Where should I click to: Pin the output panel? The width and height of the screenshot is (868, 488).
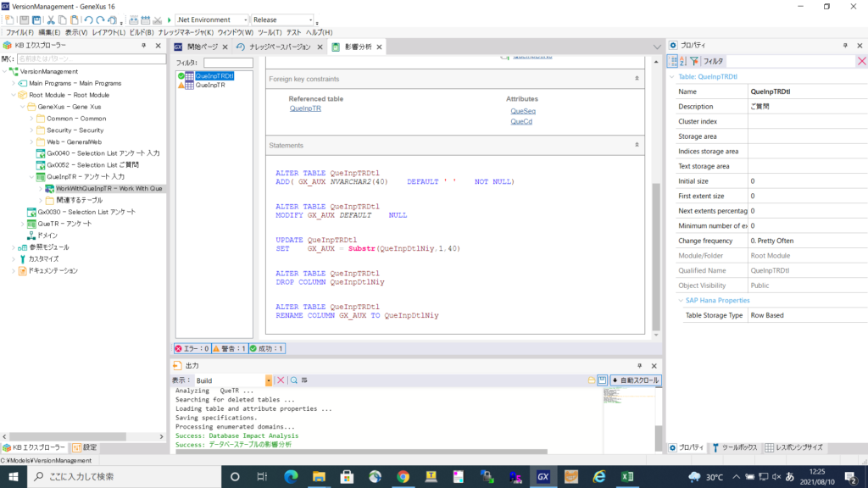639,366
